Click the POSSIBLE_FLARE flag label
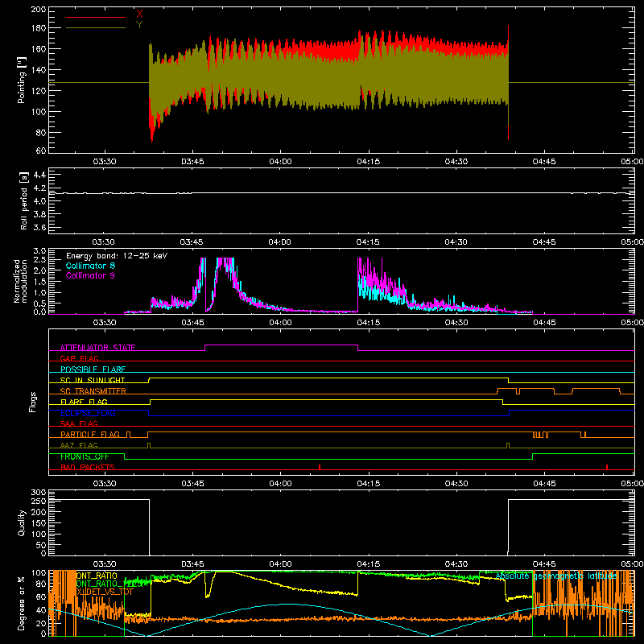 (x=93, y=369)
